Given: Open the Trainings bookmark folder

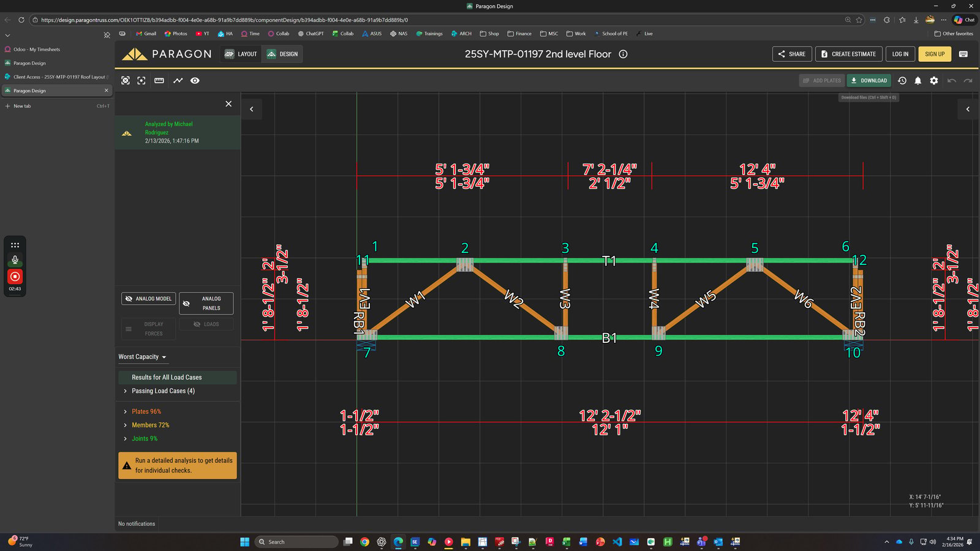Looking at the screenshot, I should (429, 34).
